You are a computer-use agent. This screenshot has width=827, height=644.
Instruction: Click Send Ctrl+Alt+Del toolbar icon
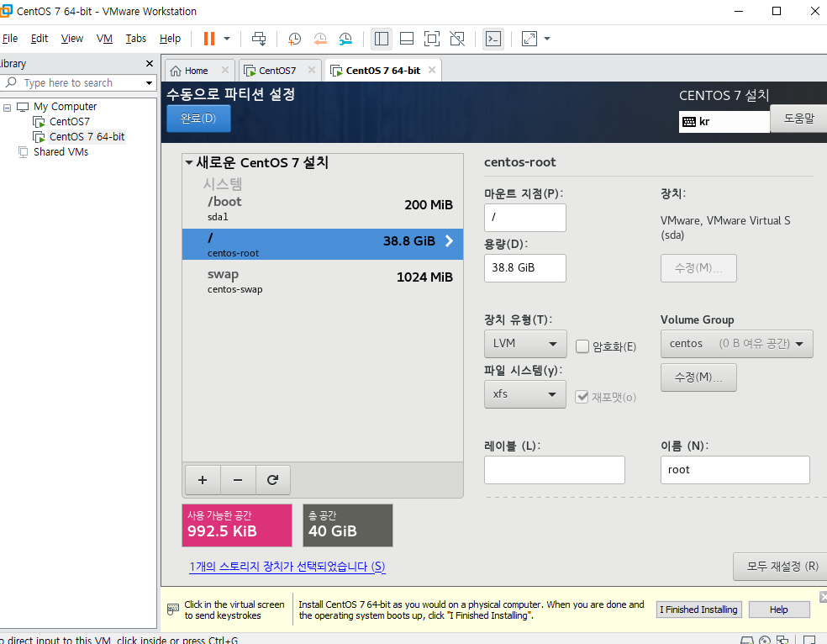pyautogui.click(x=259, y=39)
